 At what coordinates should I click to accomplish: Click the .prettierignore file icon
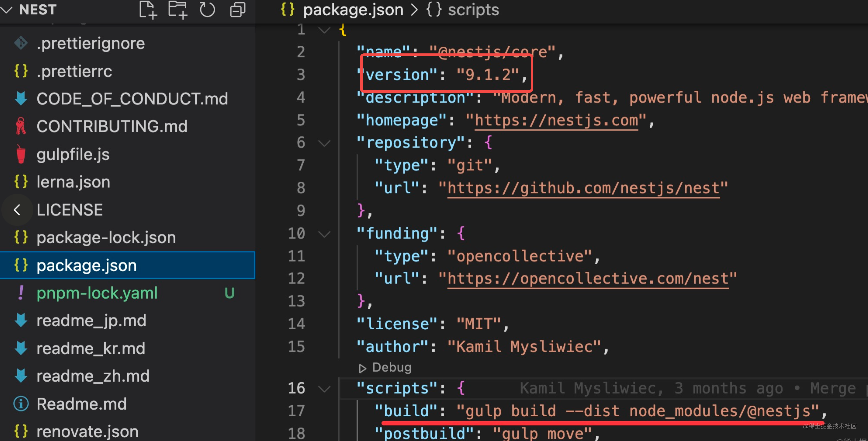click(x=21, y=43)
